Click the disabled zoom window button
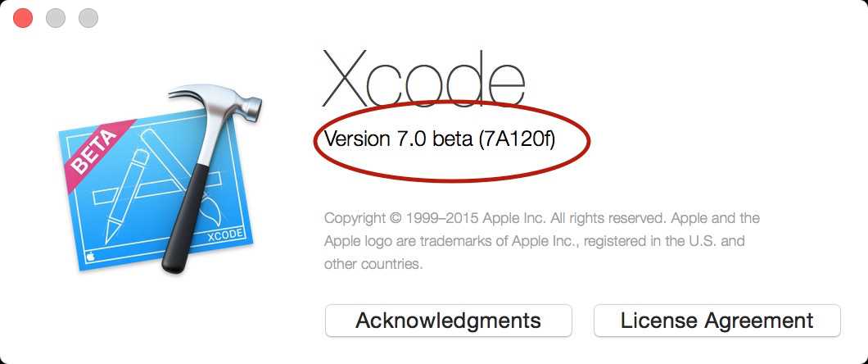 (88, 18)
